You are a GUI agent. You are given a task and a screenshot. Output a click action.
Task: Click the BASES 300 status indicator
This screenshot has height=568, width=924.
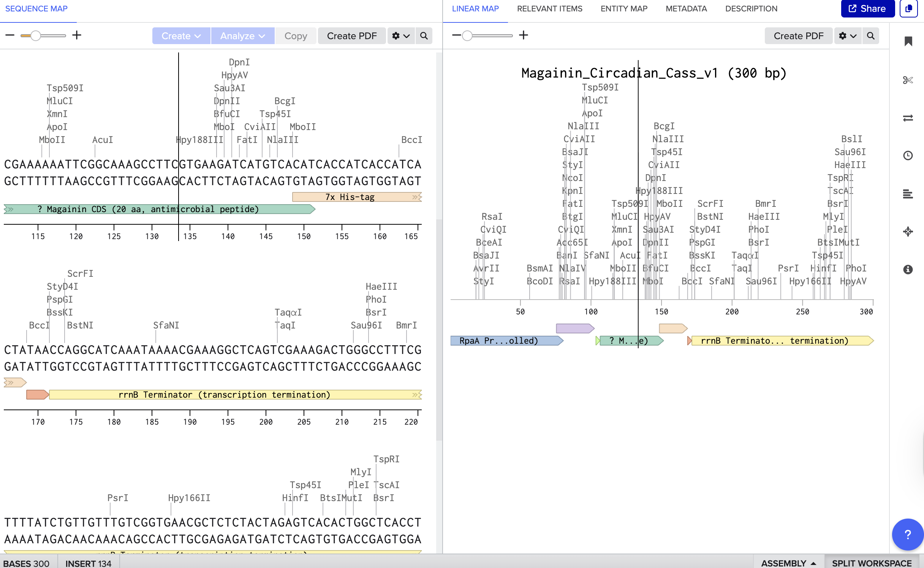click(27, 563)
